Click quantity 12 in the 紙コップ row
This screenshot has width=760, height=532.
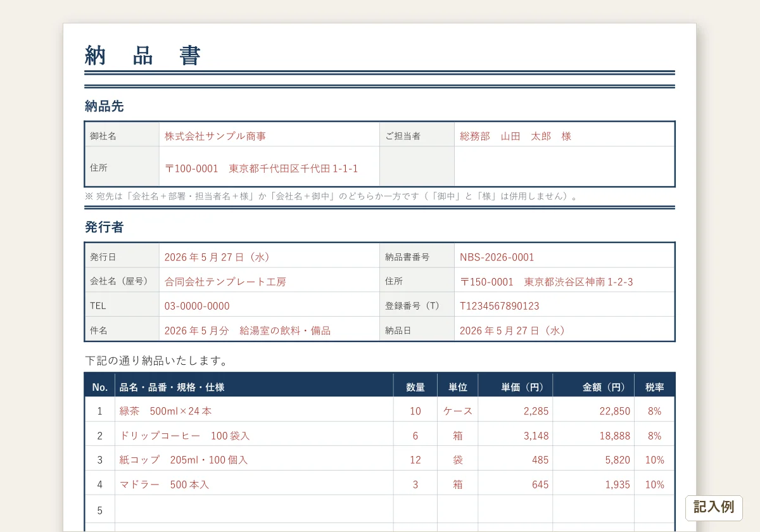[415, 460]
